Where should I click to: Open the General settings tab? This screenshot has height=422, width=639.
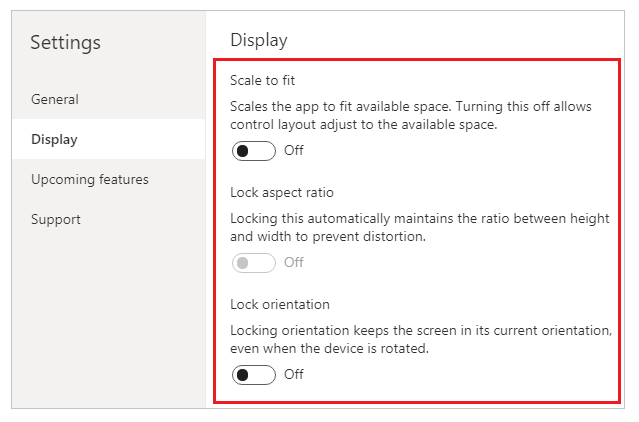click(x=108, y=99)
